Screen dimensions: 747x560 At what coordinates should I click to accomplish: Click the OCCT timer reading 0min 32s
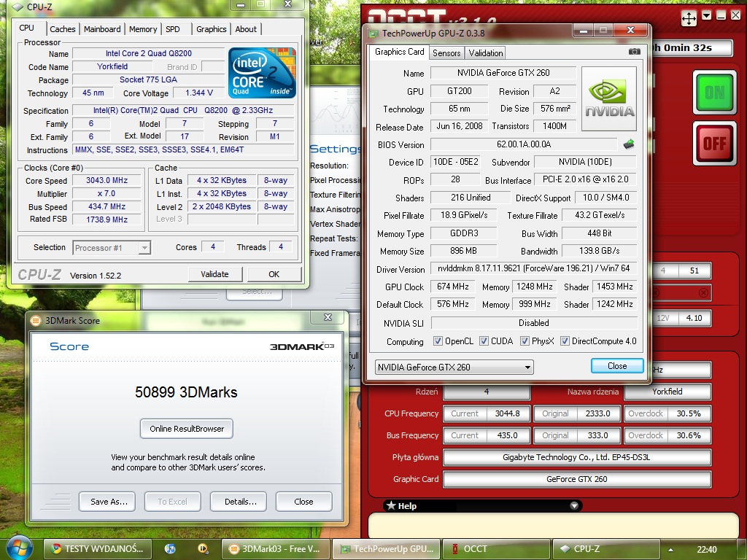tap(687, 47)
